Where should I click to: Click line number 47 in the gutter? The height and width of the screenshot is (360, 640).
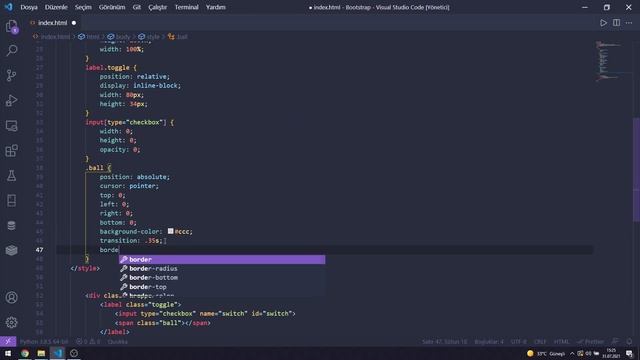point(39,250)
